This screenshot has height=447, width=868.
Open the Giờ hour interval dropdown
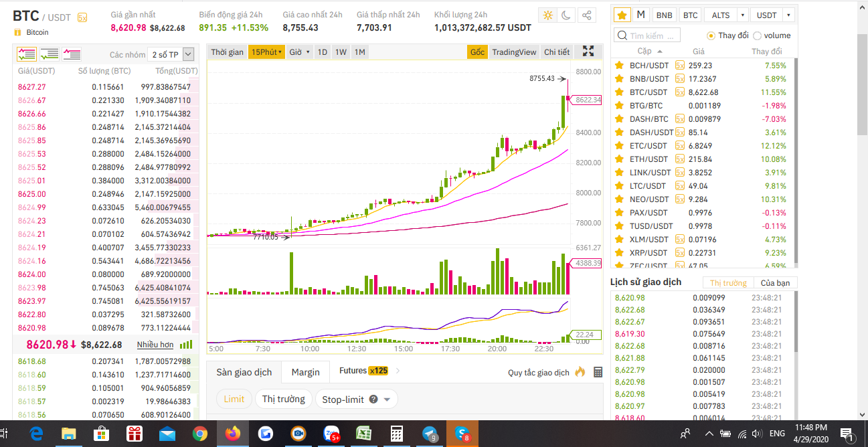[299, 52]
